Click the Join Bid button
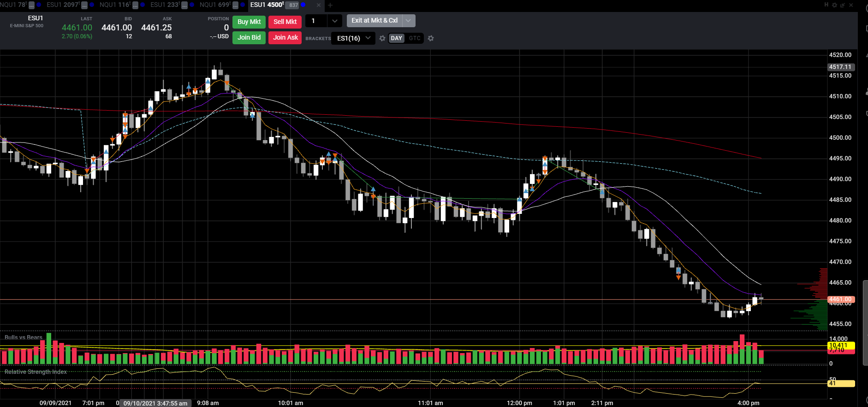Viewport: 868px width, 407px height. pyautogui.click(x=249, y=37)
